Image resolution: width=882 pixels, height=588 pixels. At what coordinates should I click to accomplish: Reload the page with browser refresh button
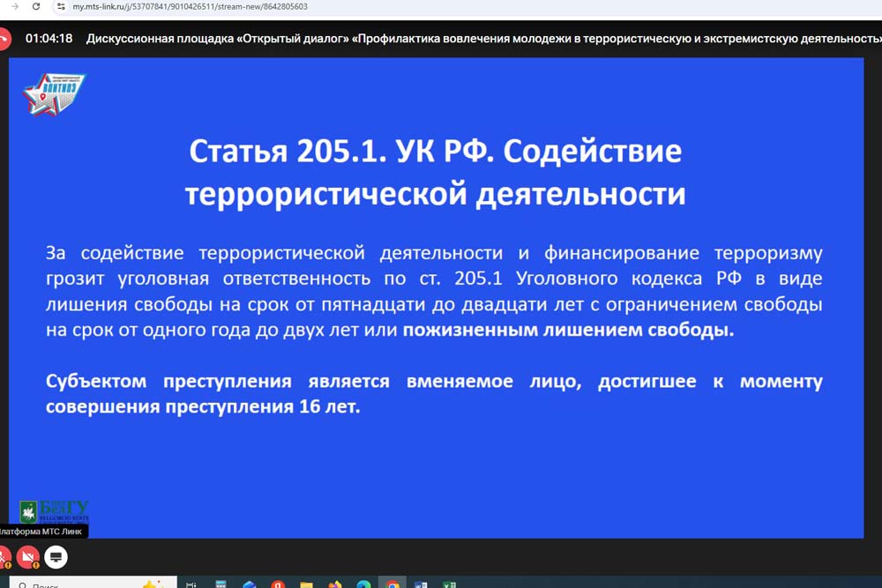[x=36, y=6]
